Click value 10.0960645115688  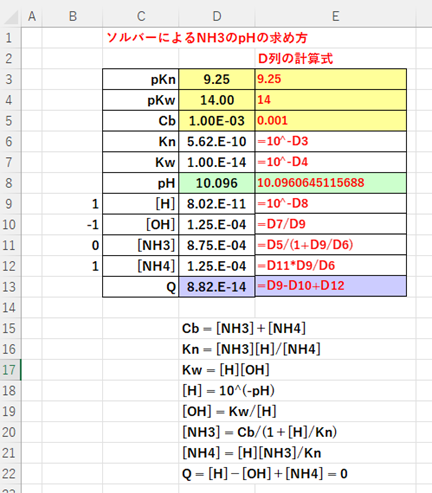tap(311, 183)
